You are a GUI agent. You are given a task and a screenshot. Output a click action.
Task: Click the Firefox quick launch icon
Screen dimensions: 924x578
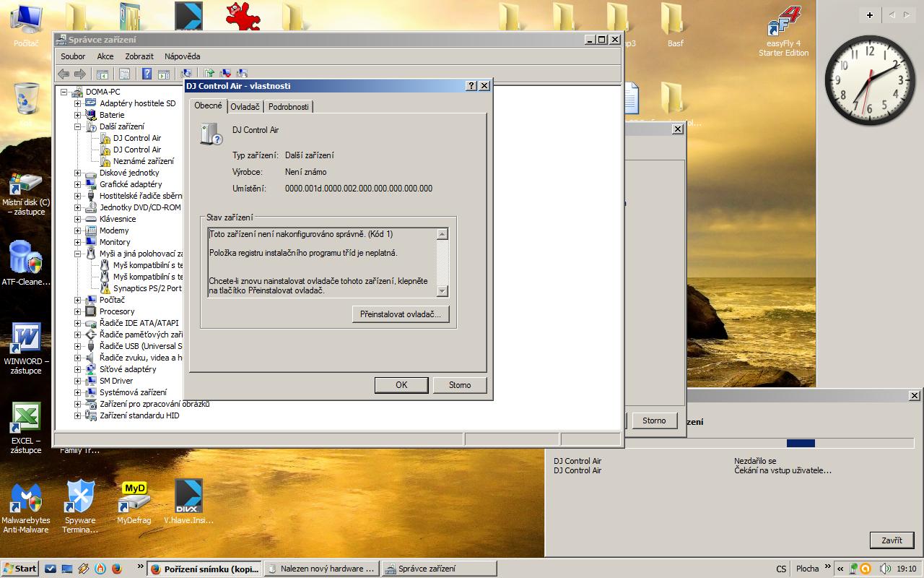118,569
